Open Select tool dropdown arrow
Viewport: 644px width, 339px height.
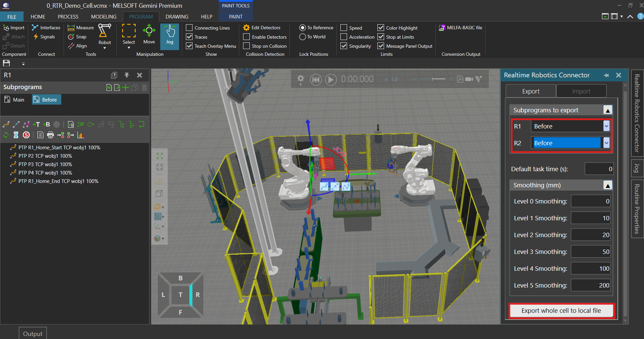tap(129, 48)
